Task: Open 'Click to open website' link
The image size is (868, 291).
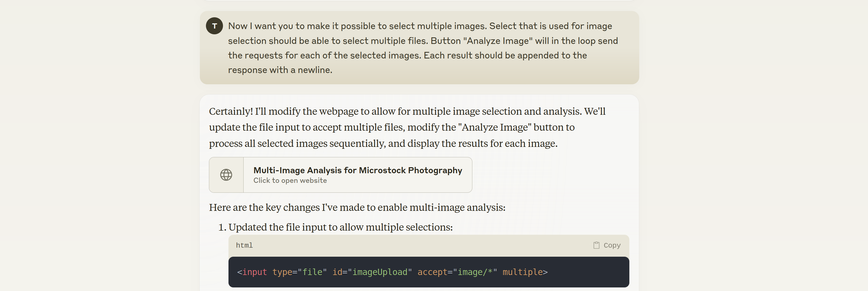Action: click(290, 180)
